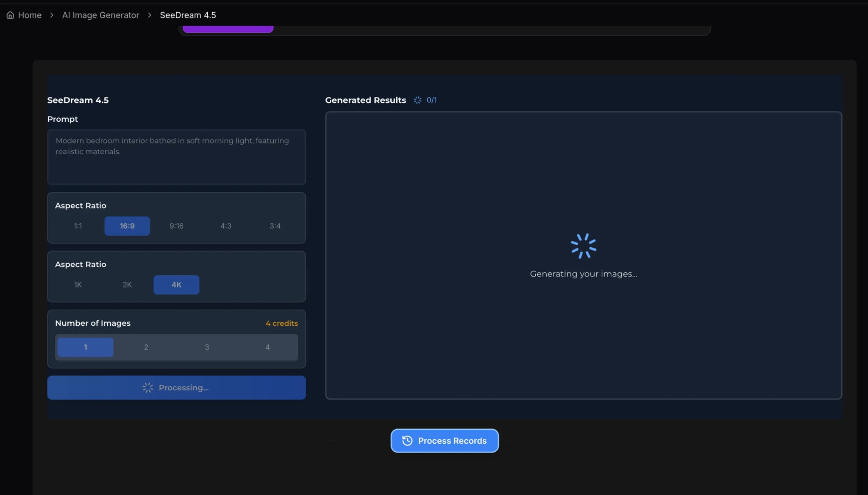868x495 pixels.
Task: Open AI Image Generator breadcrumb link
Action: tap(100, 15)
